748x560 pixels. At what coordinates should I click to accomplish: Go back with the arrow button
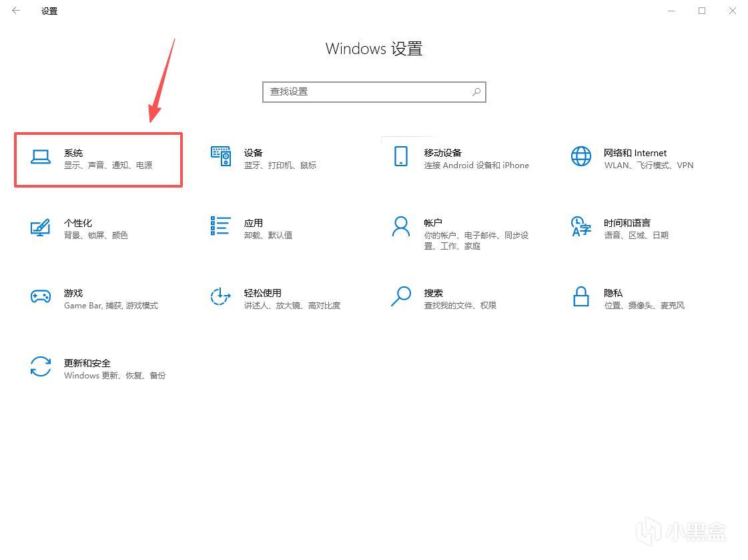pyautogui.click(x=16, y=11)
